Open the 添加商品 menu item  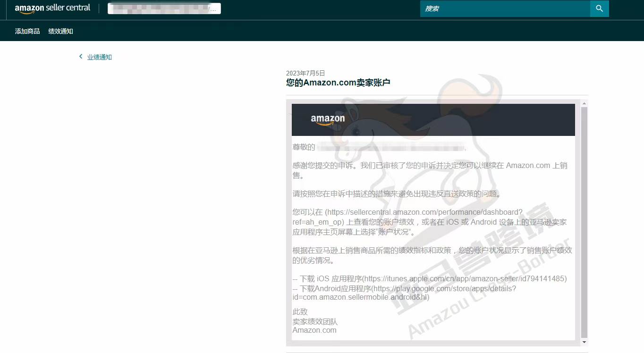pyautogui.click(x=27, y=32)
